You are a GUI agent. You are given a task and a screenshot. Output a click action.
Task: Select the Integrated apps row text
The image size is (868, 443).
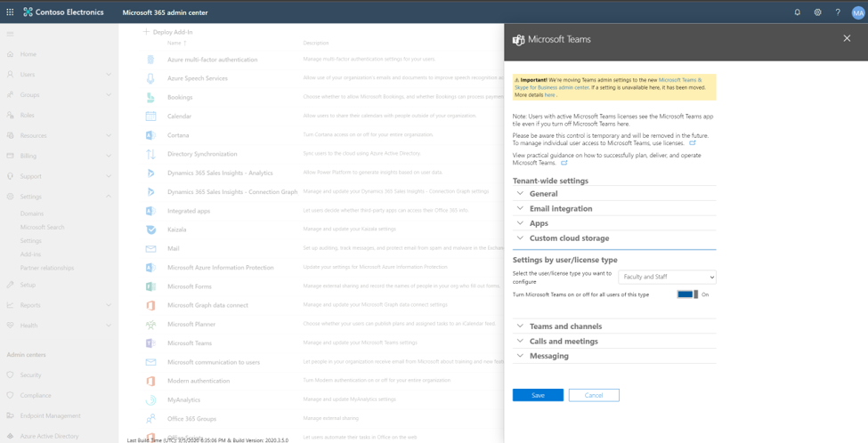tap(189, 211)
